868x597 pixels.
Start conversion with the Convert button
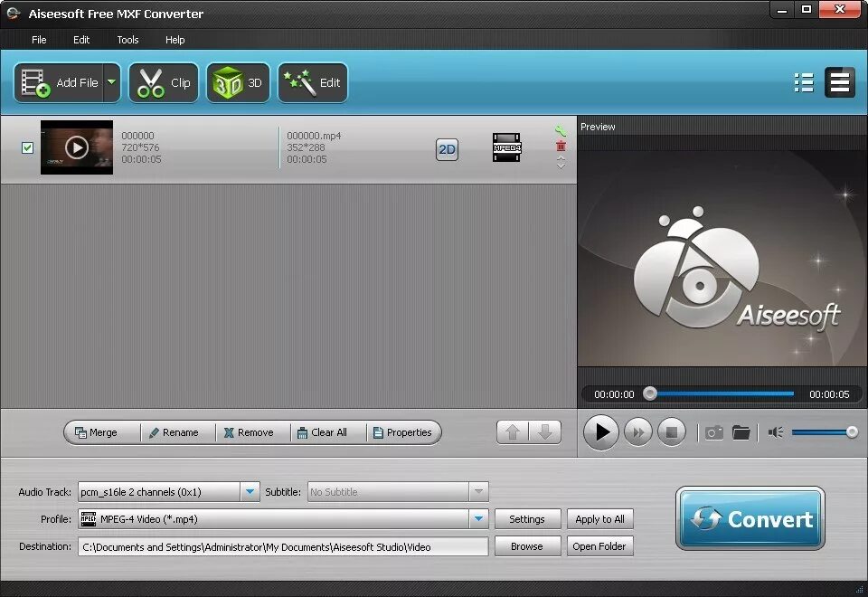tap(750, 518)
